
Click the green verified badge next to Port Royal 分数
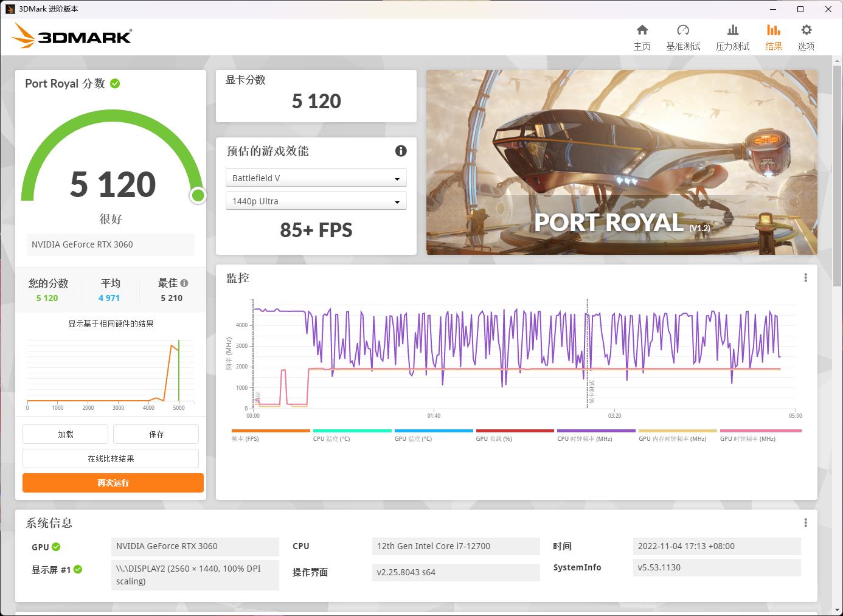pyautogui.click(x=115, y=83)
